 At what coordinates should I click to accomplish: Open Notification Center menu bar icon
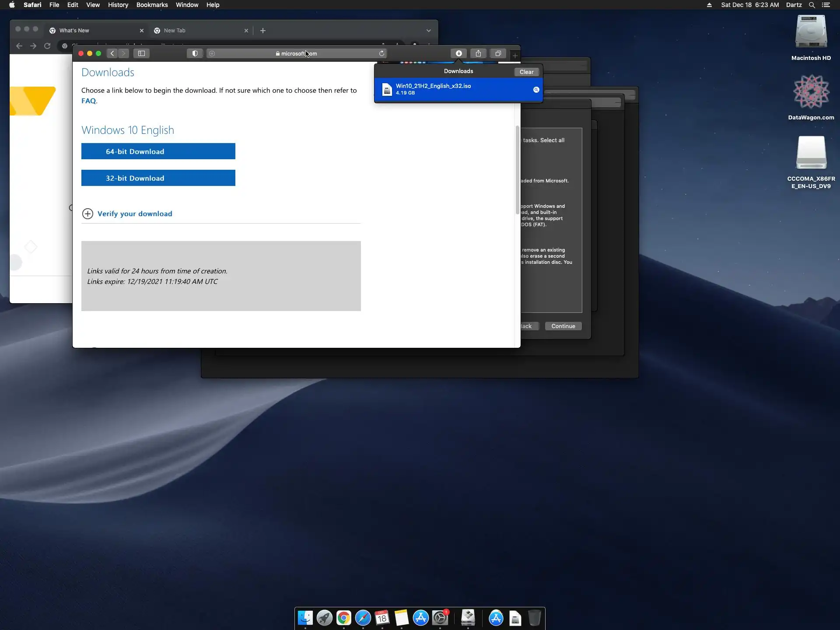(826, 5)
